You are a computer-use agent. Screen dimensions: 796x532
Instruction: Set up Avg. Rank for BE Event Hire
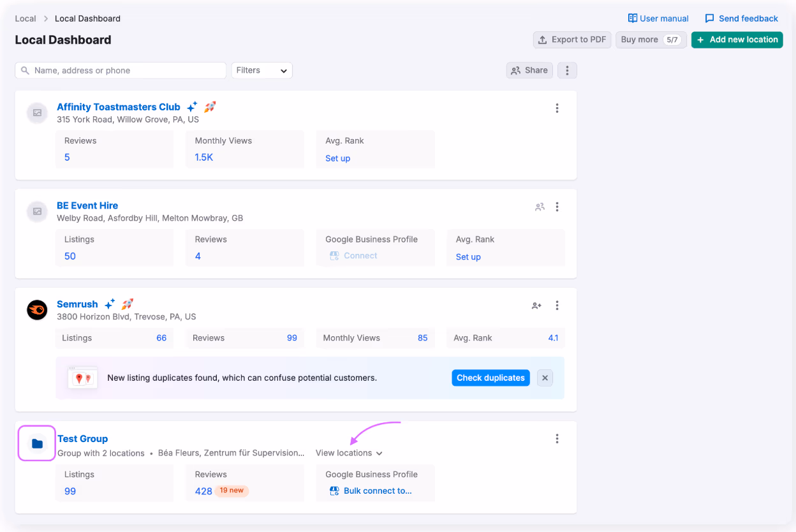[x=468, y=257]
